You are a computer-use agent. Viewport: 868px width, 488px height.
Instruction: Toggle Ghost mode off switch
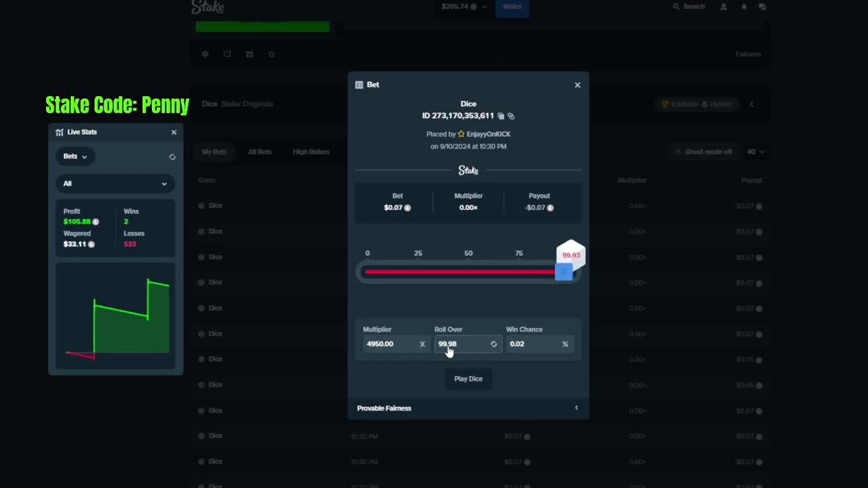tap(703, 152)
